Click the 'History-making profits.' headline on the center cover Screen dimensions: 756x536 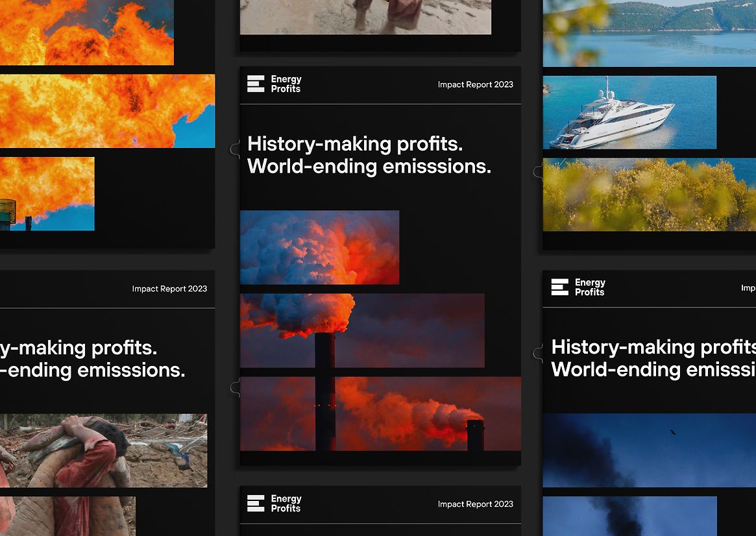[x=355, y=143]
